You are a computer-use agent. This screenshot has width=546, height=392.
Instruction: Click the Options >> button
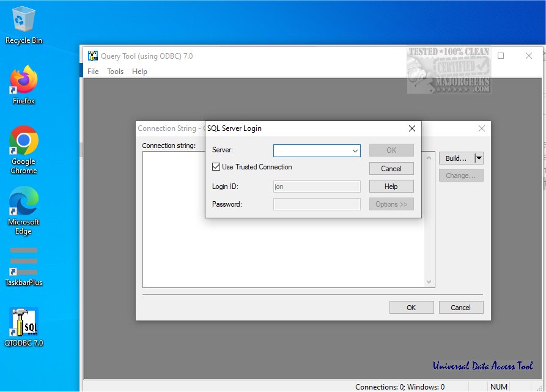pyautogui.click(x=391, y=204)
